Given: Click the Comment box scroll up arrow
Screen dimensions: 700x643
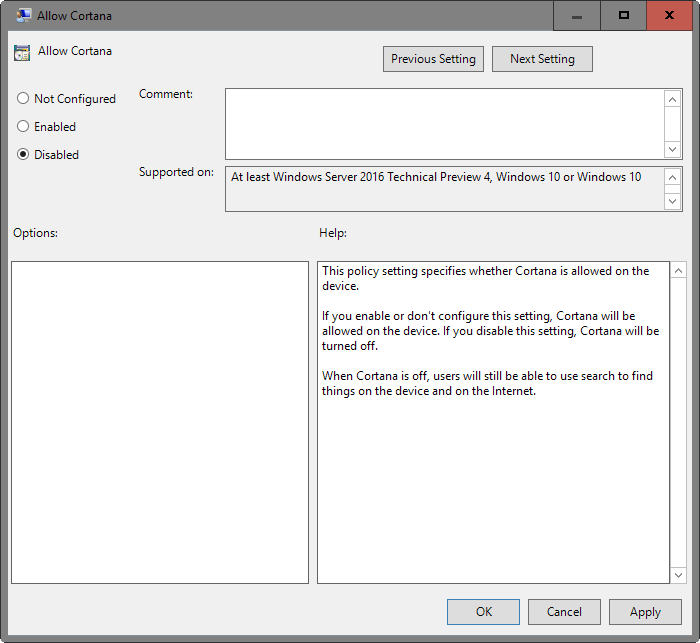Looking at the screenshot, I should [x=672, y=99].
